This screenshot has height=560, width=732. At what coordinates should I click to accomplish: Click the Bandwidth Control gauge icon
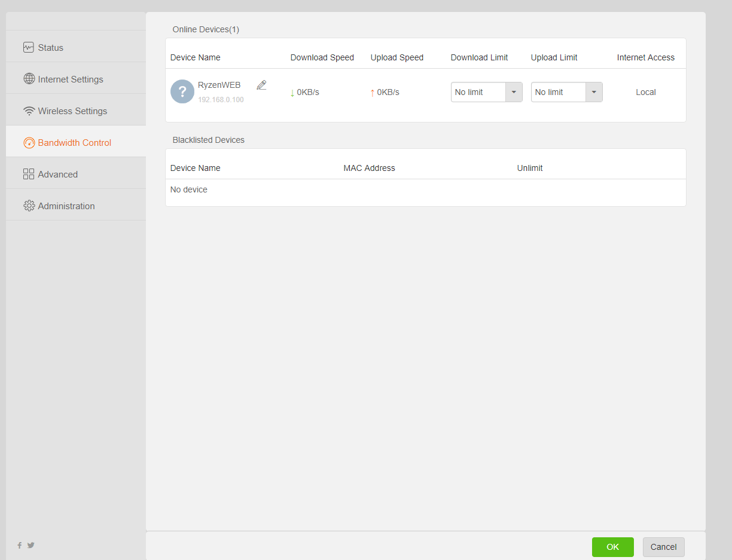pos(29,143)
